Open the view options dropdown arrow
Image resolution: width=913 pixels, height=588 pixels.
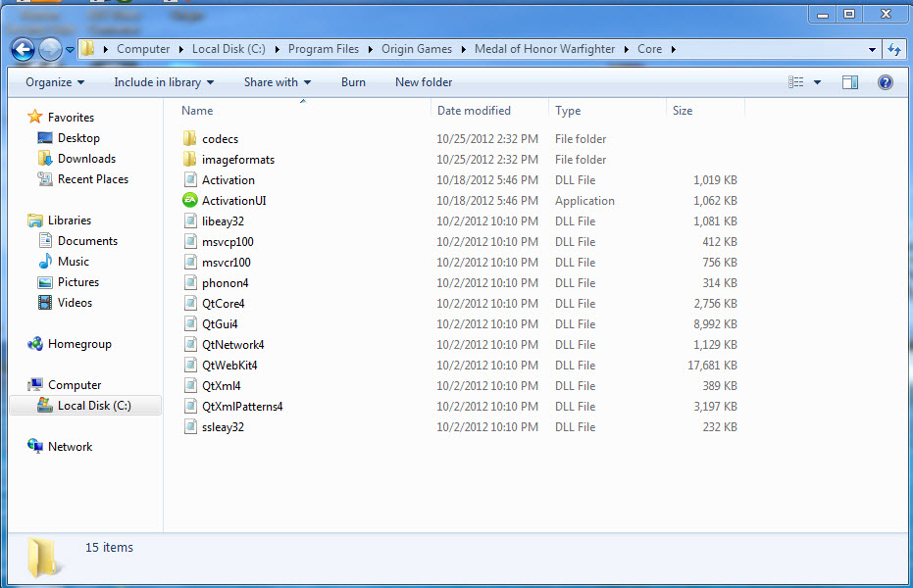coord(817,82)
